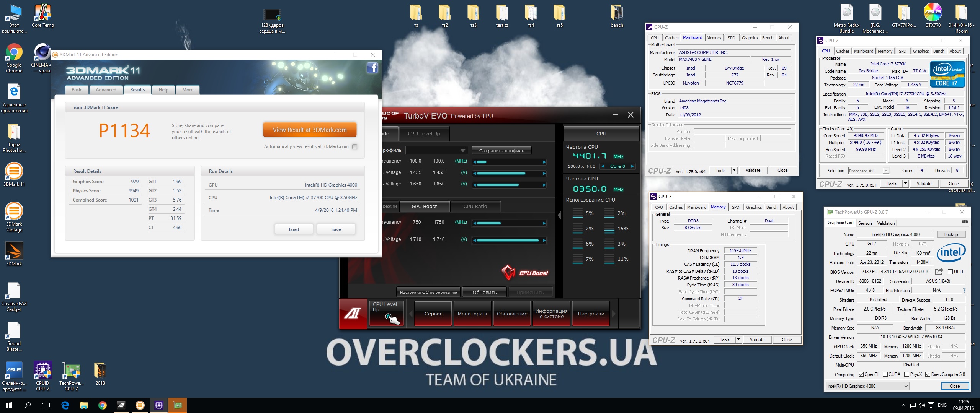Click the Load button in Run Details
This screenshot has height=413, width=980.
294,229
